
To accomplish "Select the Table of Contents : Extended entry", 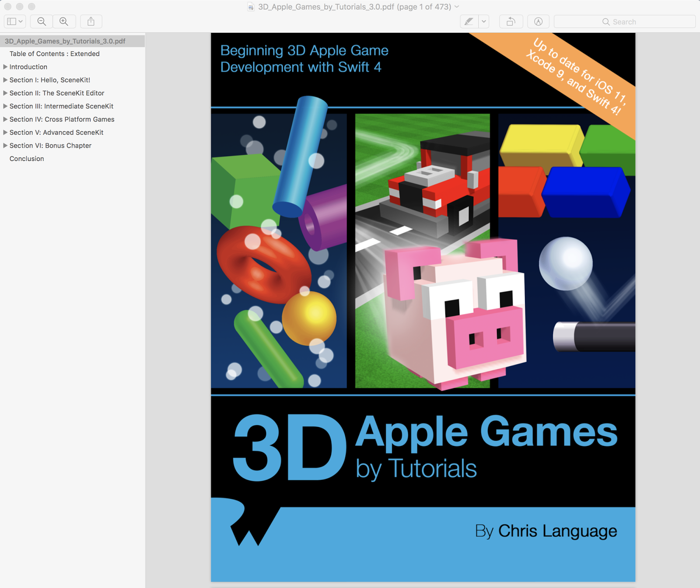I will coord(54,53).
